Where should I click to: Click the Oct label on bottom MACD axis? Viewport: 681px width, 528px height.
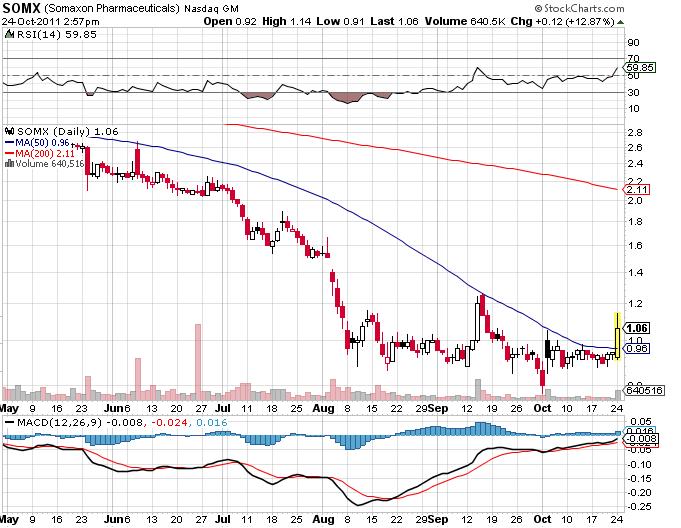coord(542,519)
